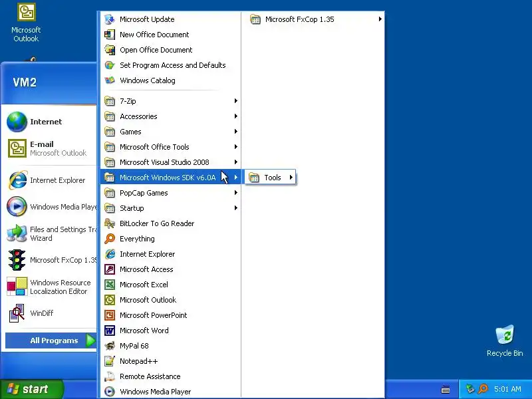
Task: Launch WinDiff icon in Start menu
Action: pos(17,313)
